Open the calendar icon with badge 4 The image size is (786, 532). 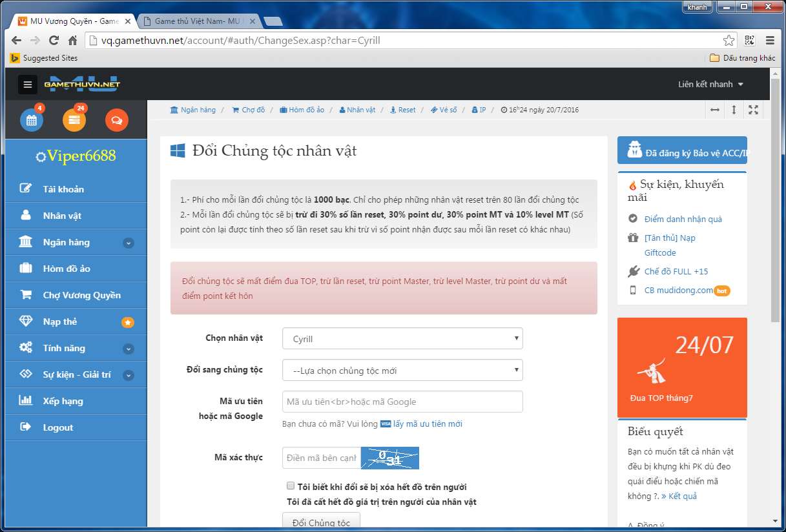(x=32, y=120)
